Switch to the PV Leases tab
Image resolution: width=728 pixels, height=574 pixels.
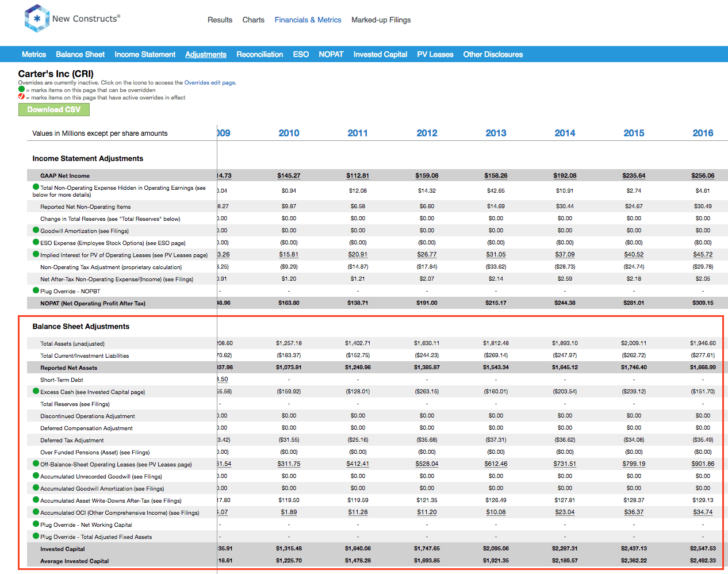click(x=435, y=54)
